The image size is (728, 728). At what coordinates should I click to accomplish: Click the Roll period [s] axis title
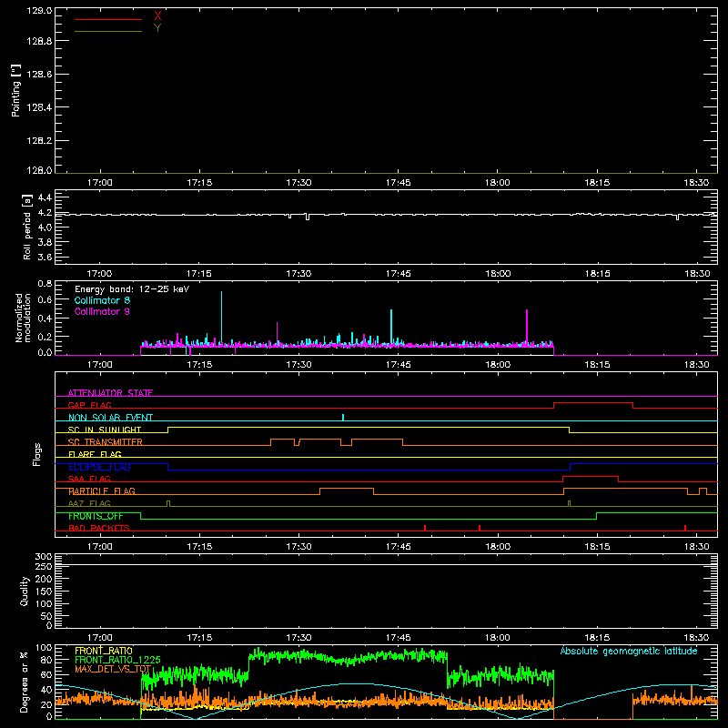coord(27,227)
